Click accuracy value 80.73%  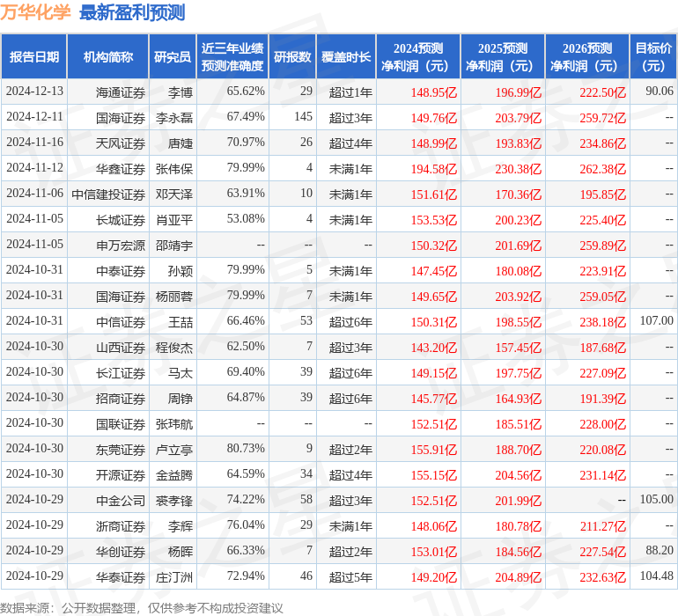(246, 448)
